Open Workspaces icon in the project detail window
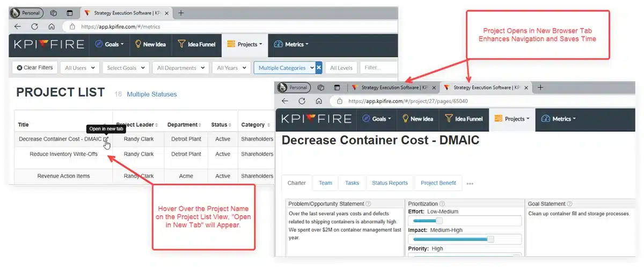Screen dimensions: 644x267 click(x=321, y=88)
